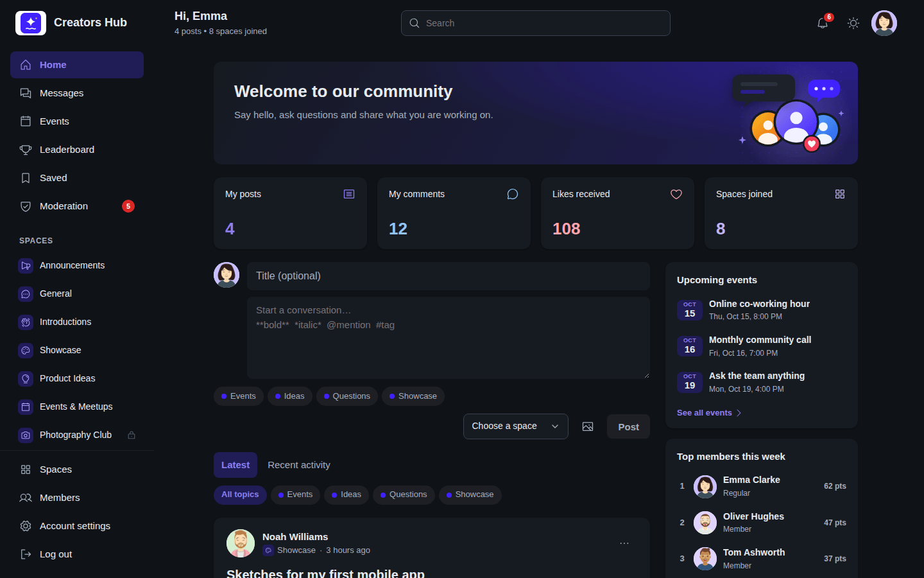Filter feed by Ideas topic

(346, 495)
